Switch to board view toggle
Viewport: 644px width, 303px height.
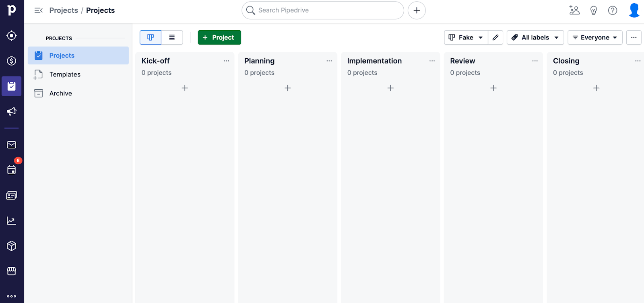click(x=151, y=37)
